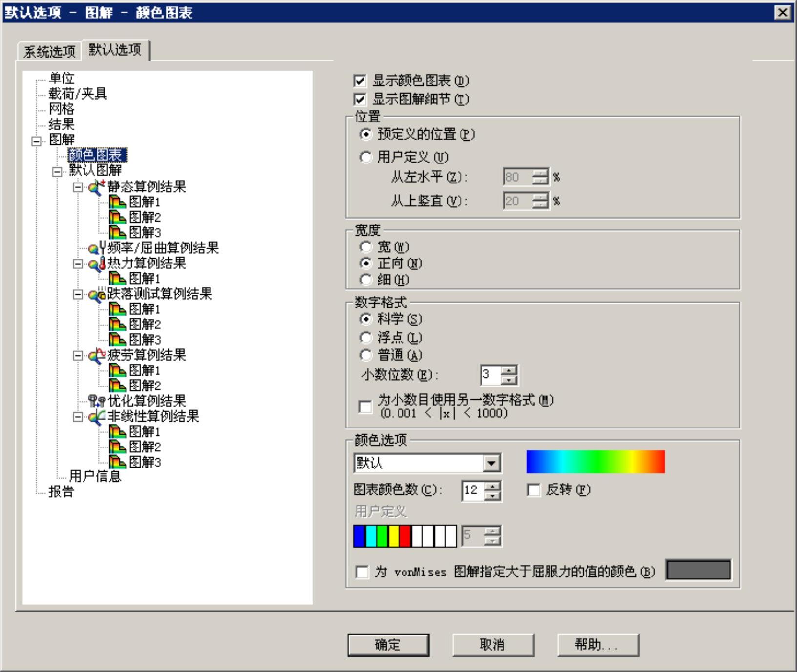
Task: Switch to the 默认选项 tab
Action: pos(115,49)
